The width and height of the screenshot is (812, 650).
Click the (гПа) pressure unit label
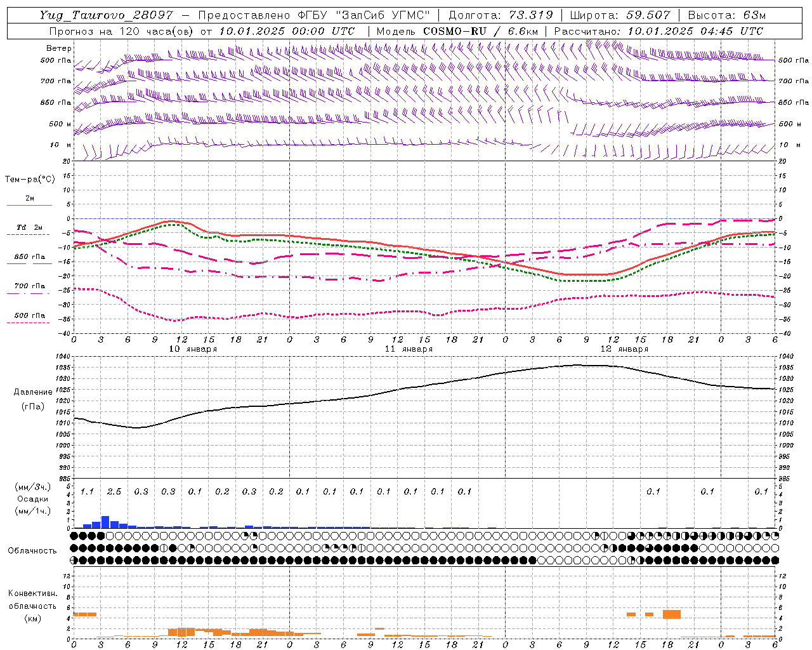(33, 406)
